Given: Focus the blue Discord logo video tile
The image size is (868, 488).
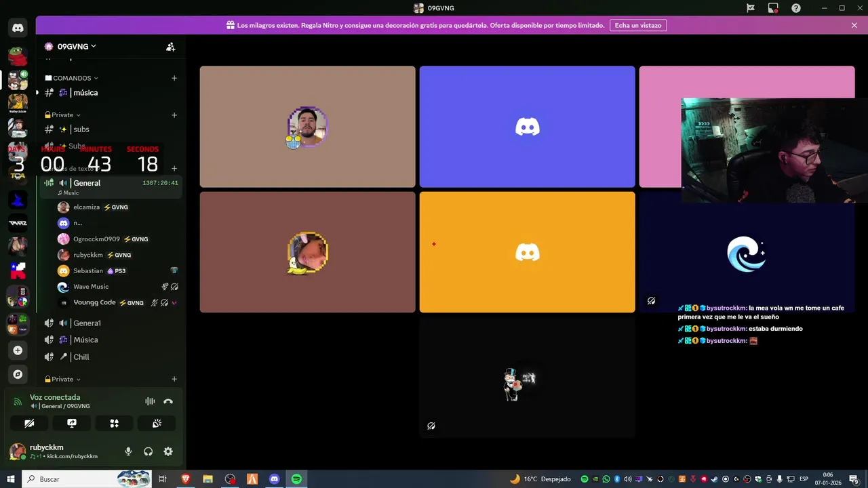Looking at the screenshot, I should pyautogui.click(x=527, y=127).
